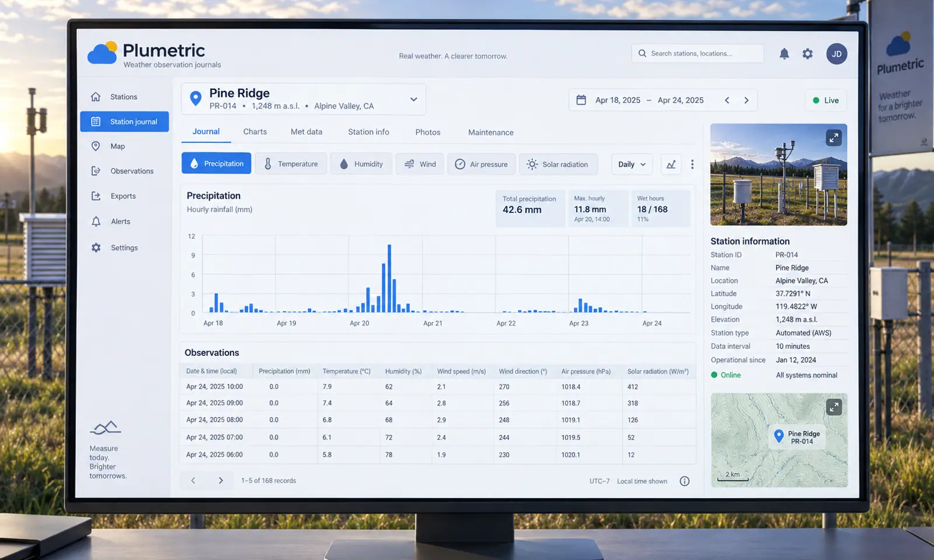This screenshot has width=934, height=560.
Task: Open the three-dot more options menu
Action: (692, 164)
